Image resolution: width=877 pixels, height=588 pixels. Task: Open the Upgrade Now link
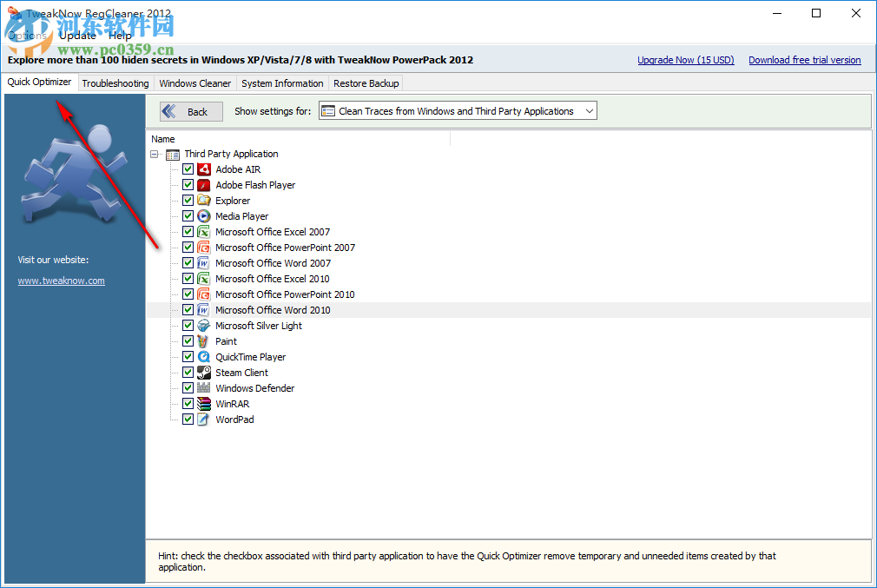[686, 59]
